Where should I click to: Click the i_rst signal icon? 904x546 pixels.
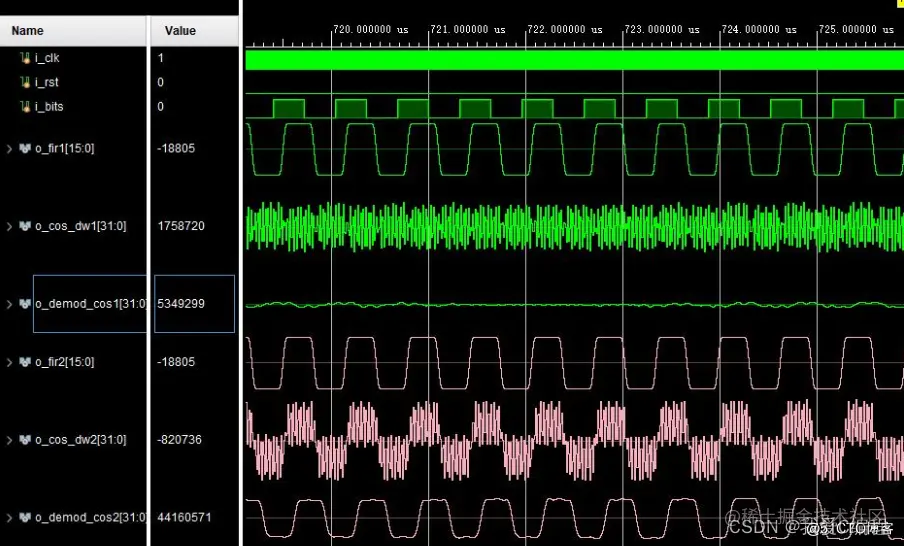pyautogui.click(x=26, y=82)
